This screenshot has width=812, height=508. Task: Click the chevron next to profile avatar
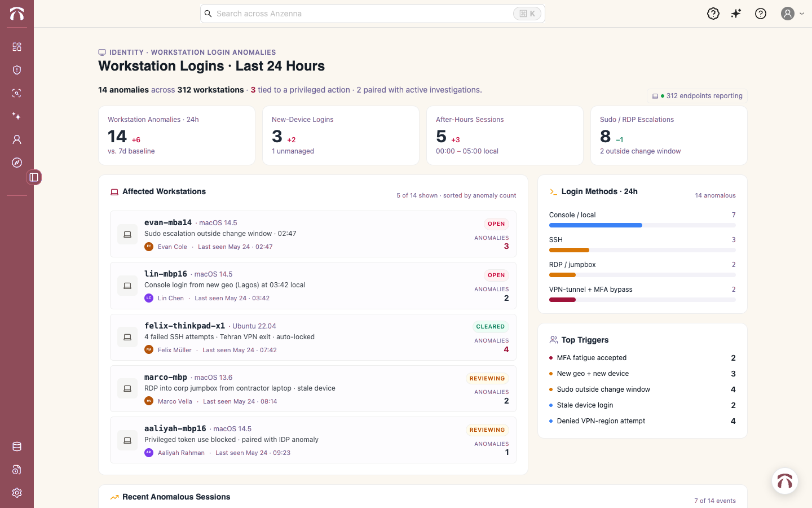[802, 14]
